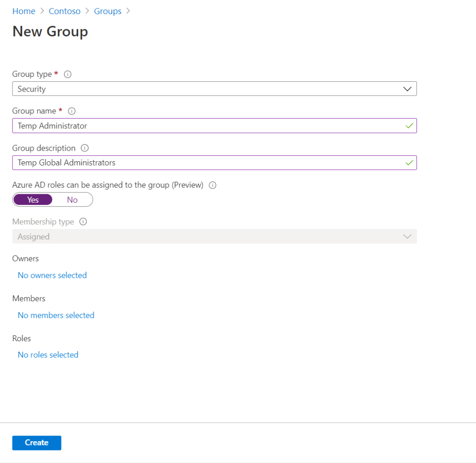
Task: Click the Security dropdown chevron
Action: coord(407,88)
